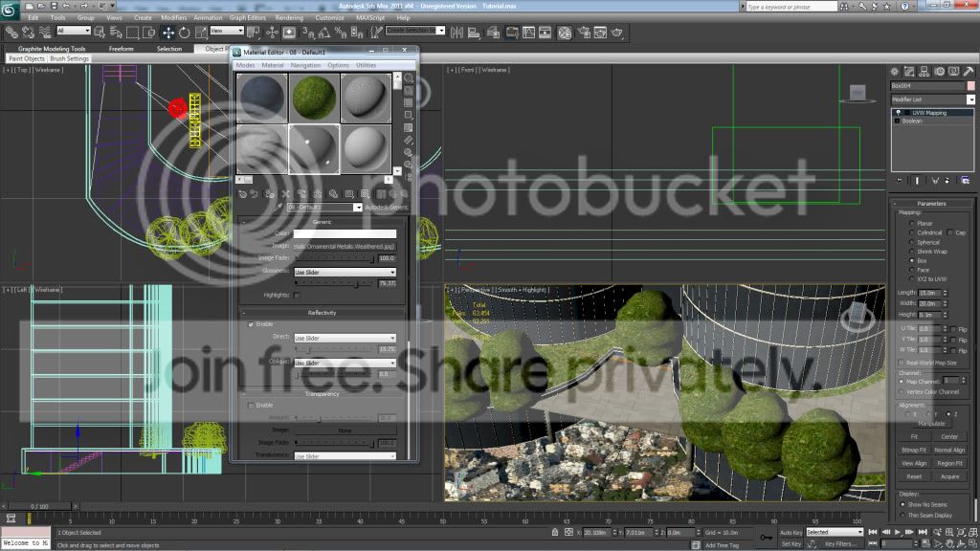
Task: Select Cylindrical mapping radio button
Action: pos(911,232)
